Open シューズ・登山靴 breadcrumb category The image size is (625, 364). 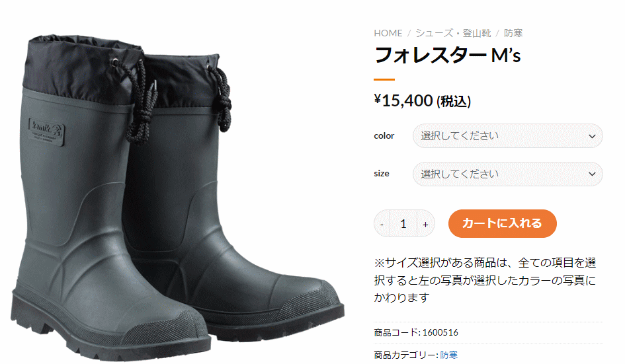coord(453,33)
